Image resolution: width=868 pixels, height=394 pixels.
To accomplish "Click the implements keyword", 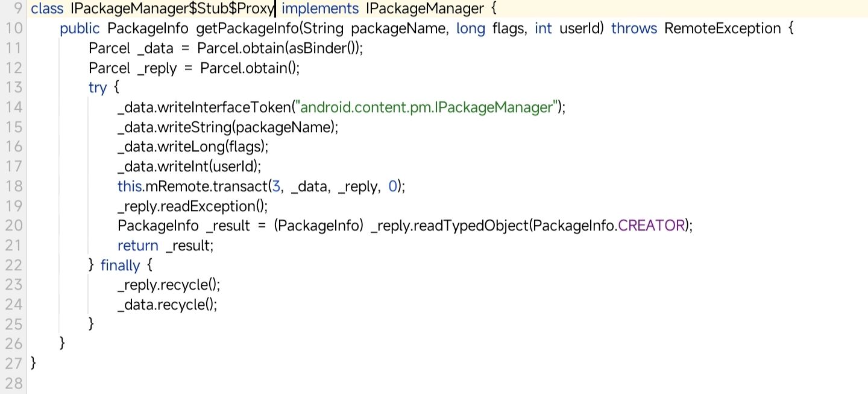I will click(x=320, y=9).
